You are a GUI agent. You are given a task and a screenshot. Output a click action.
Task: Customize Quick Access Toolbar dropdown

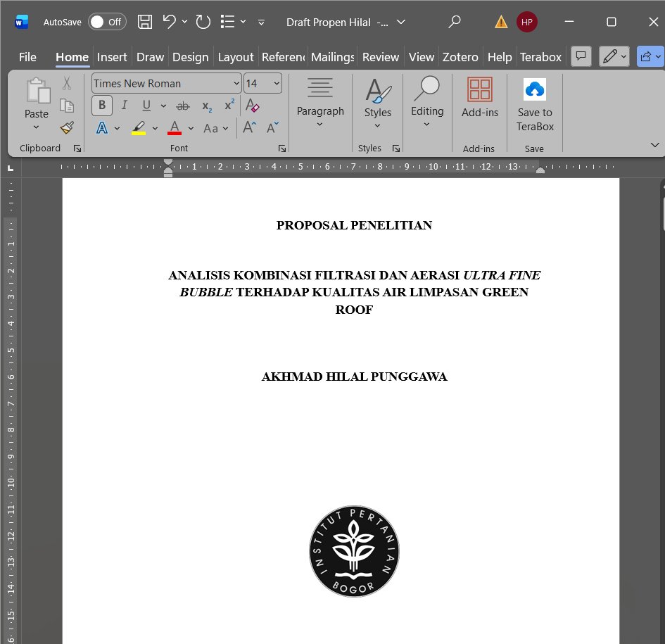point(261,22)
